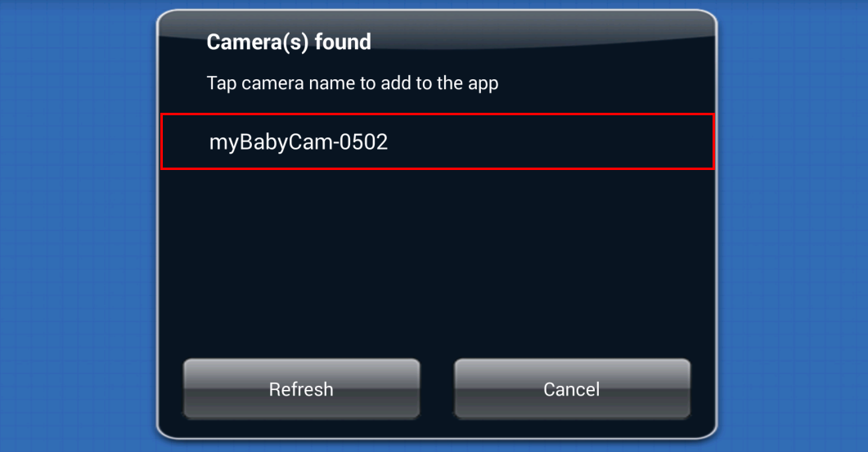Click the red-outlined camera row
The image size is (868, 452).
pyautogui.click(x=438, y=141)
